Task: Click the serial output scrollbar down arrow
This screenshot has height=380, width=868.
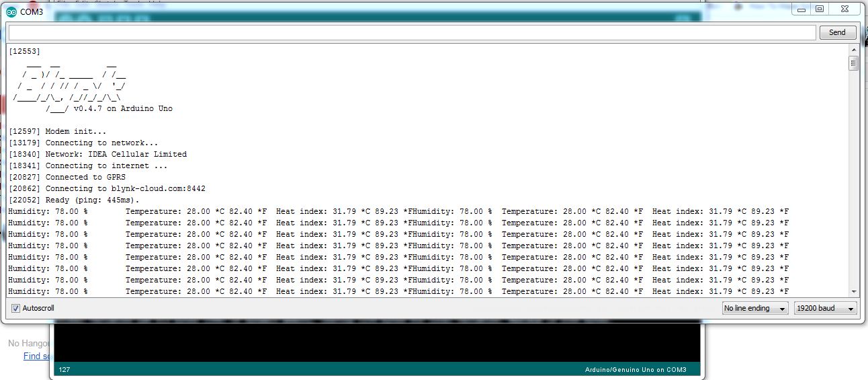Action: [x=853, y=291]
